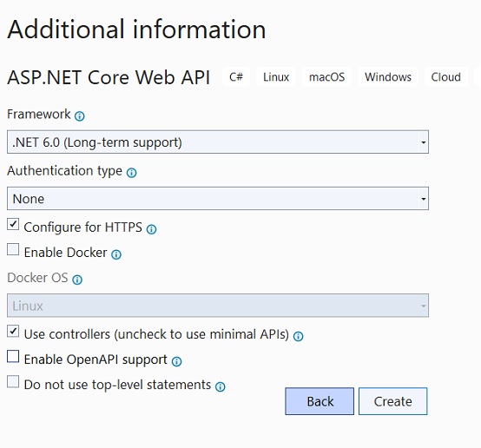
Task: Check Enable OpenAPI support checkbox
Action: pyautogui.click(x=13, y=357)
